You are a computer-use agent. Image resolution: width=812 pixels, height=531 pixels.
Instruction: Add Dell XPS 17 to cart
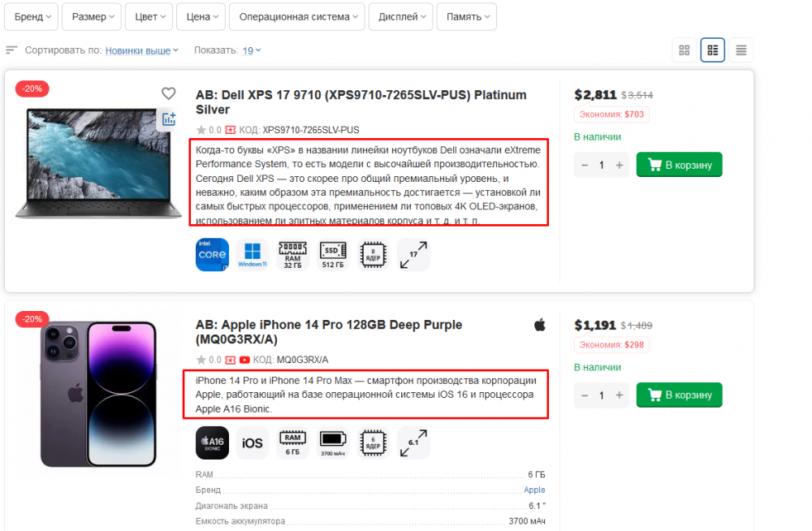[679, 165]
